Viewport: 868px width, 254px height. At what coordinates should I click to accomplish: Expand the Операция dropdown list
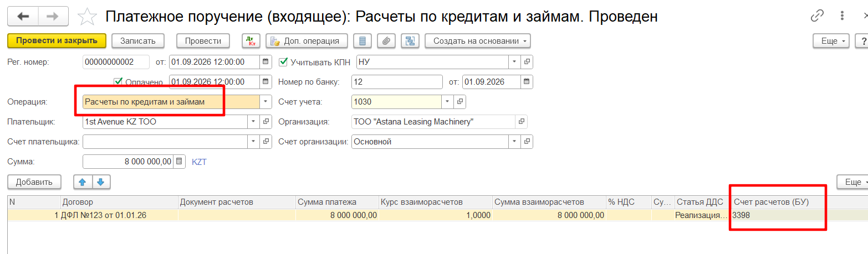[265, 102]
